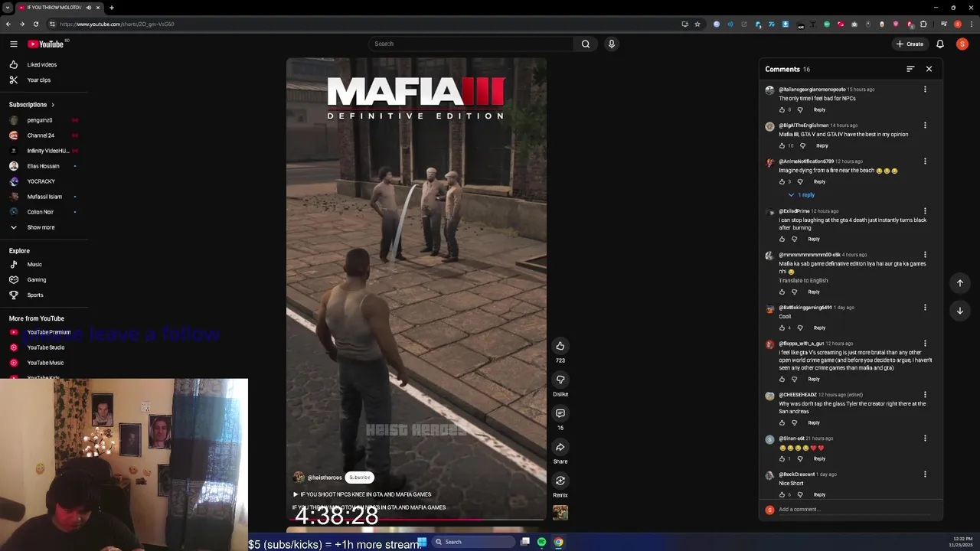Screen dimensions: 980x551
Task: Open the comments sort options
Action: click(910, 69)
